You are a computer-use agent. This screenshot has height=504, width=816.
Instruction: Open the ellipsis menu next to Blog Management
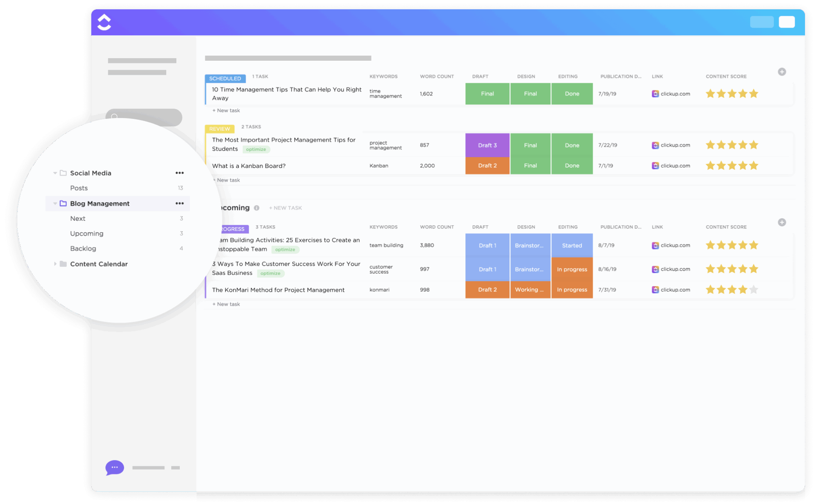pos(179,203)
